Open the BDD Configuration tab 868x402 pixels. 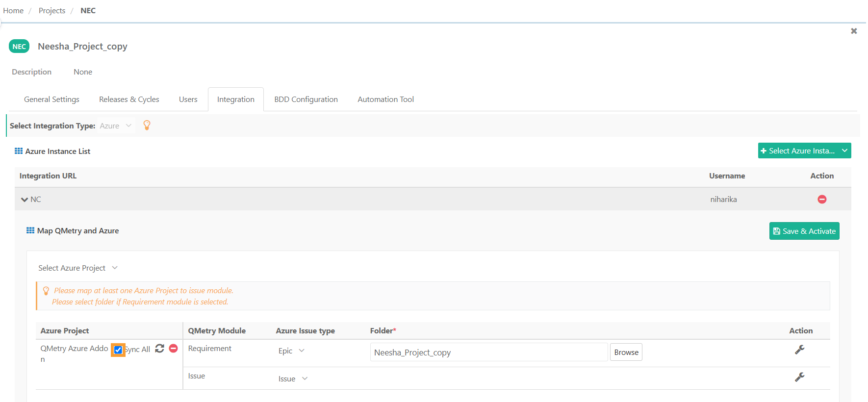click(306, 100)
